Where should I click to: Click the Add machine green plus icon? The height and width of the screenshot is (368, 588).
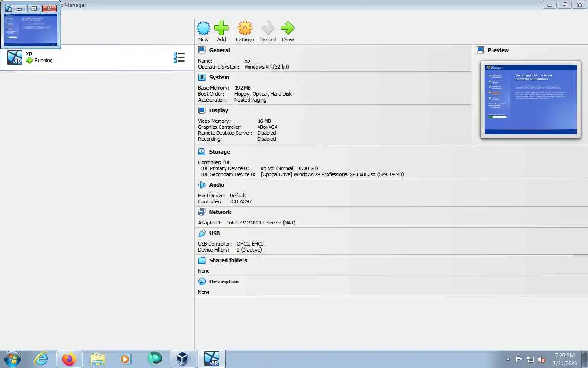(221, 28)
